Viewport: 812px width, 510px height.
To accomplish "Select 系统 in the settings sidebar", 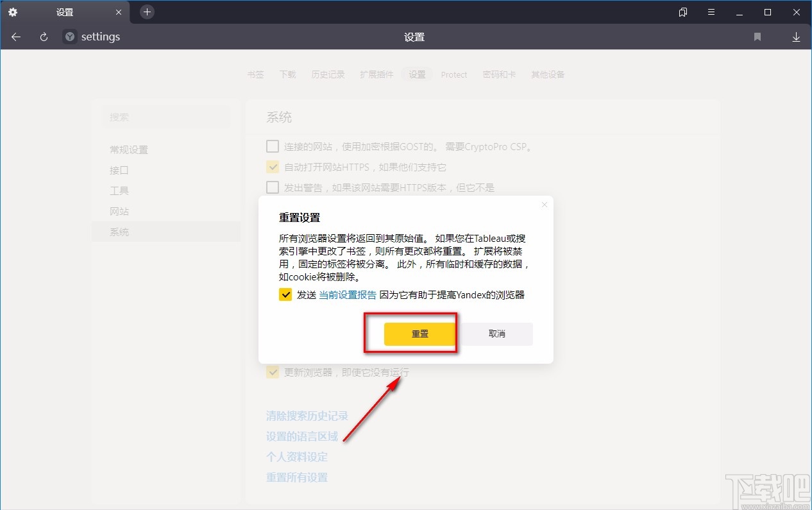I will tap(119, 232).
